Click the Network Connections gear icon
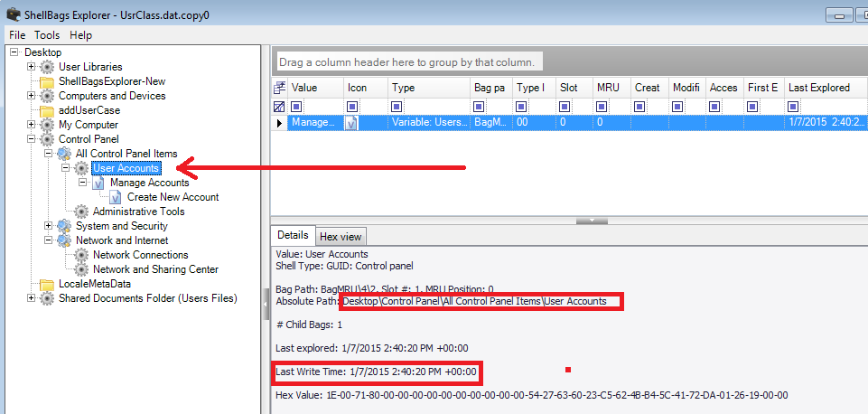 point(82,255)
